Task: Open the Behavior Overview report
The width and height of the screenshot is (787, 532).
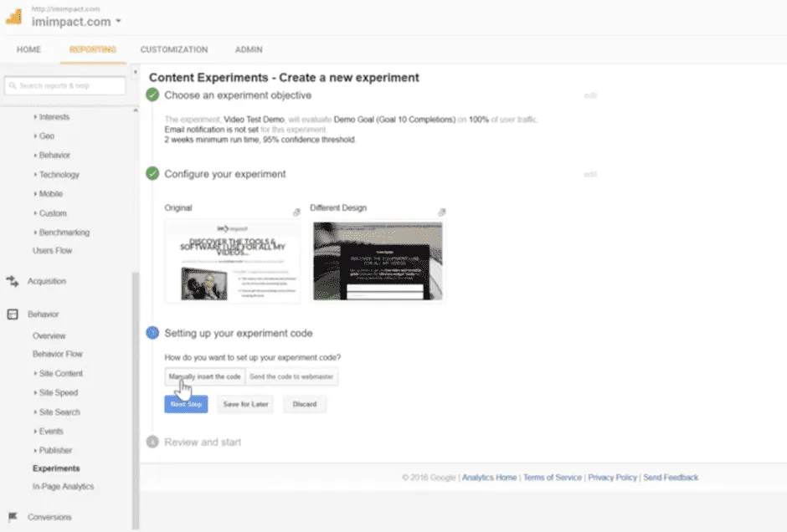Action: 49,336
